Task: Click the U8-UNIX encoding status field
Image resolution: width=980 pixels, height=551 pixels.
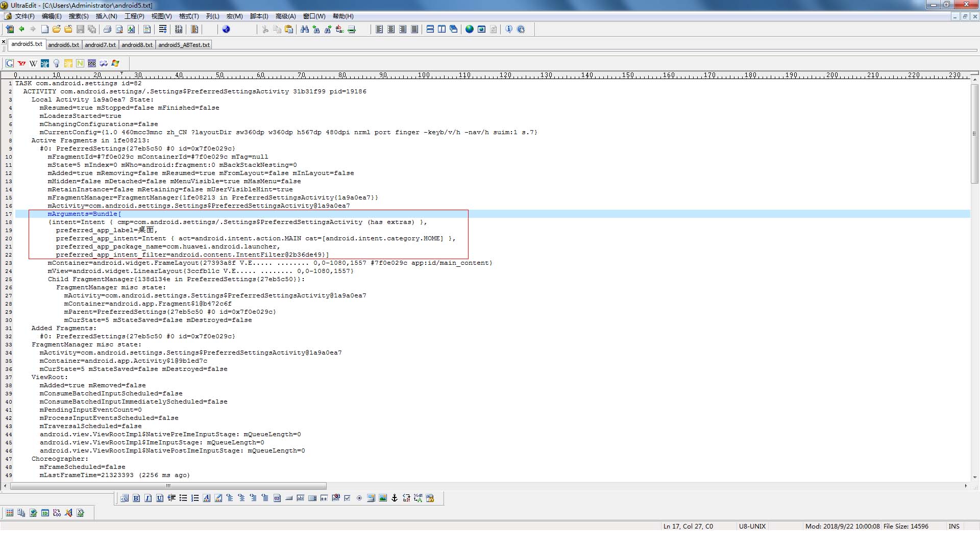Action: [752, 526]
